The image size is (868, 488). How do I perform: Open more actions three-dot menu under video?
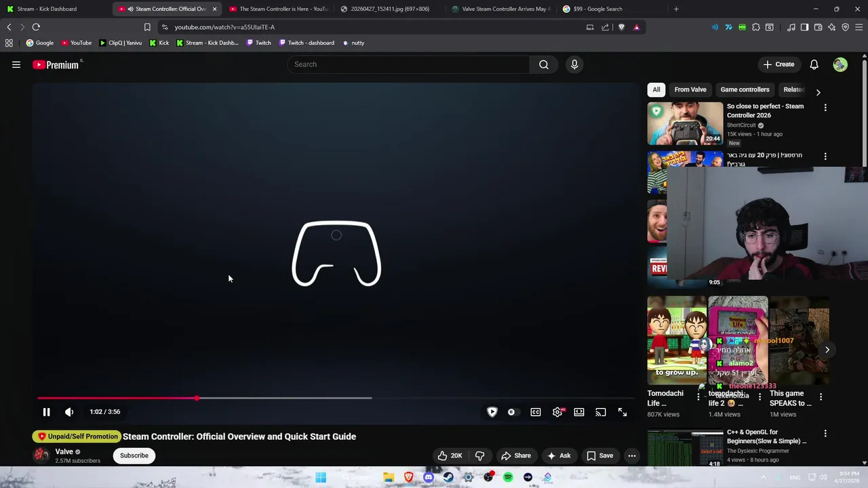coord(632,455)
